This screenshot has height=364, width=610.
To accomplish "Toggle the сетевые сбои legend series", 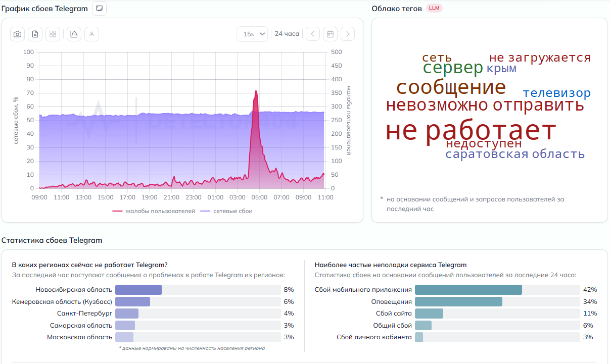I will coord(226,211).
